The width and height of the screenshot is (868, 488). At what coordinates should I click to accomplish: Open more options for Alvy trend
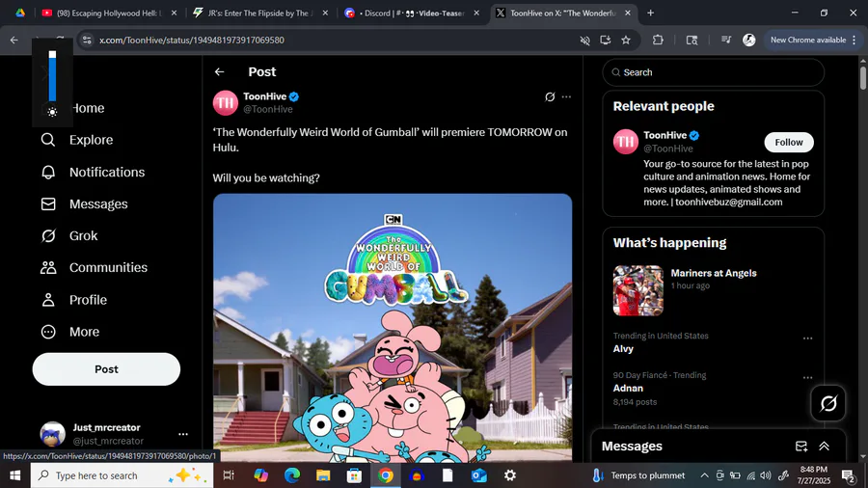pyautogui.click(x=807, y=339)
